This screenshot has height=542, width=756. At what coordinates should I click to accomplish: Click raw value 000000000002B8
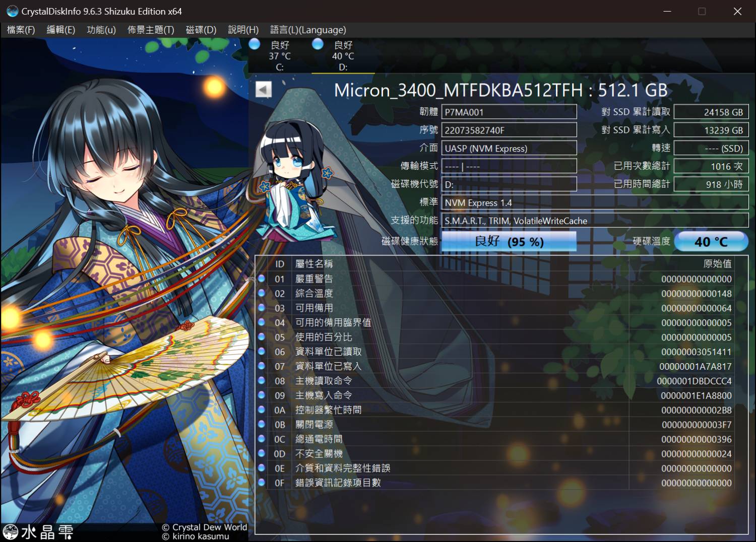tap(696, 410)
